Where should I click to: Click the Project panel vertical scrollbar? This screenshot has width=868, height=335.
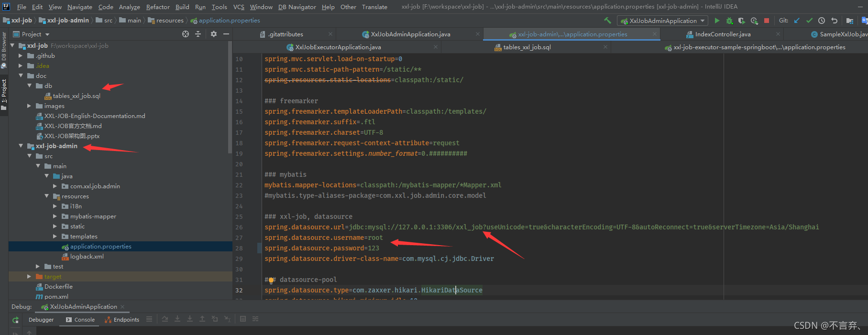230,98
